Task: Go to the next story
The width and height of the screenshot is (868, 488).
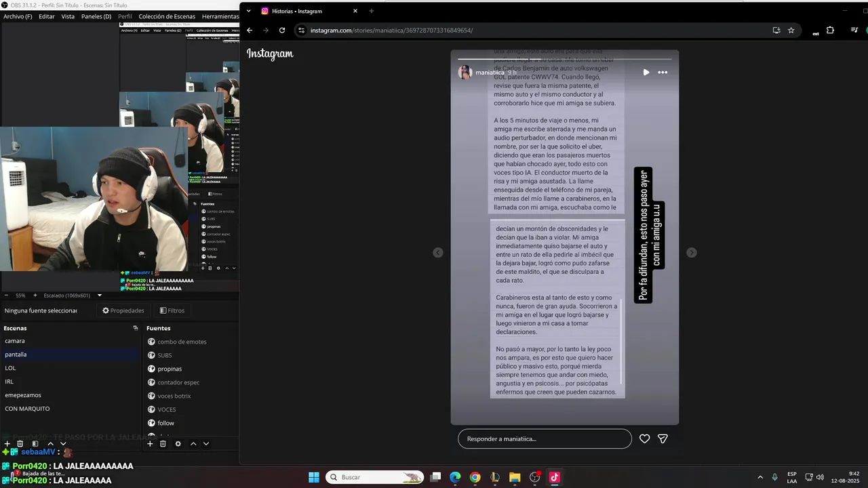Action: coord(691,252)
